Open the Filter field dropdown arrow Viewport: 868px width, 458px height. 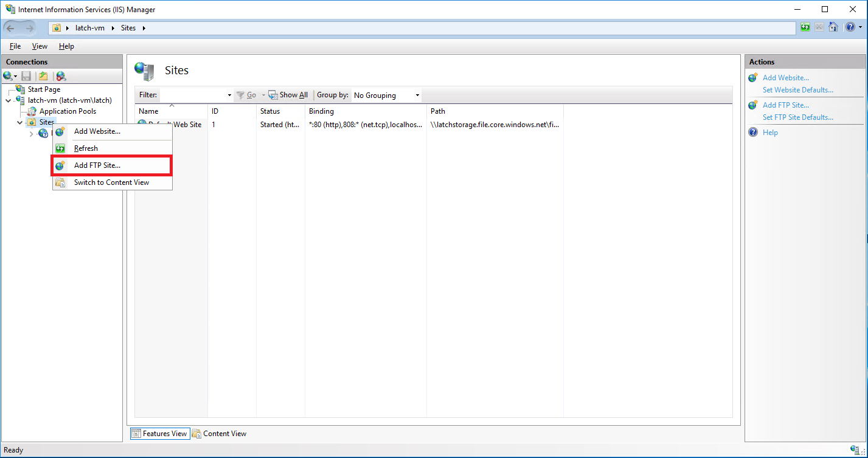(x=229, y=95)
